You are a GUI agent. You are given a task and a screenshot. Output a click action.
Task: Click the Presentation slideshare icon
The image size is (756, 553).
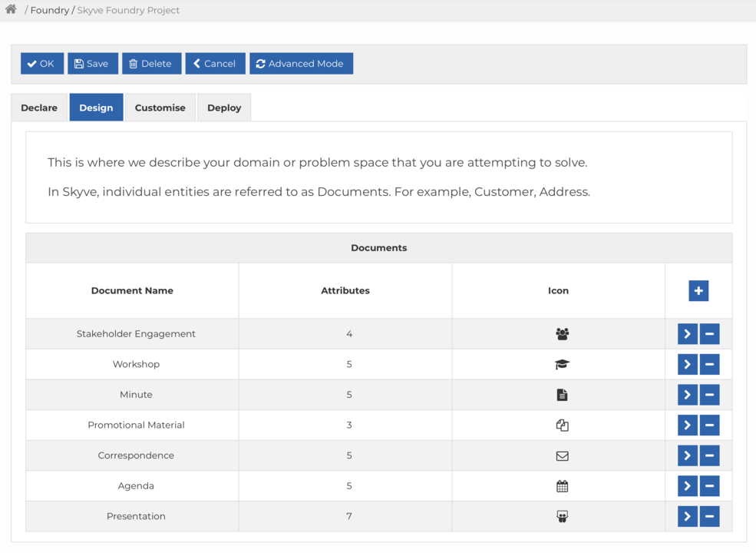coord(562,516)
